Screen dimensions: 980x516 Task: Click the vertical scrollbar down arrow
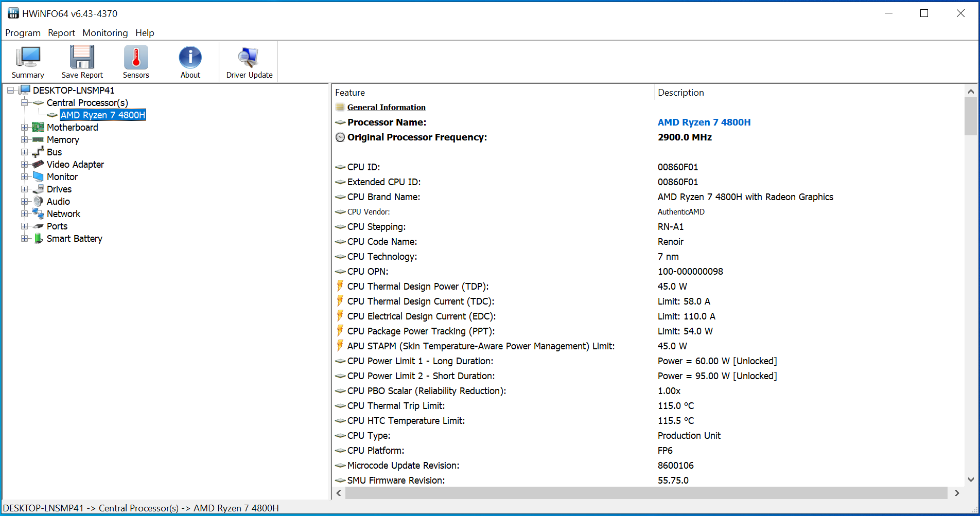pos(971,480)
